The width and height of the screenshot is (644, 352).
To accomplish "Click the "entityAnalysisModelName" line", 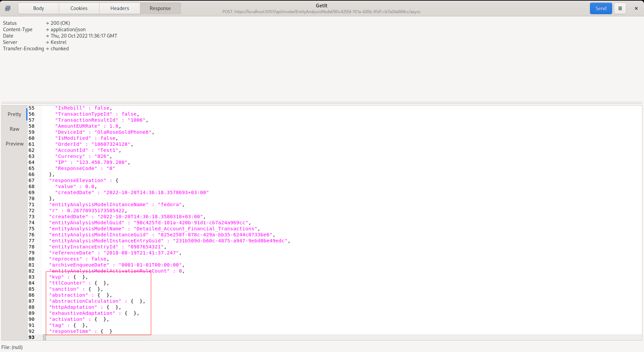I will tap(154, 229).
